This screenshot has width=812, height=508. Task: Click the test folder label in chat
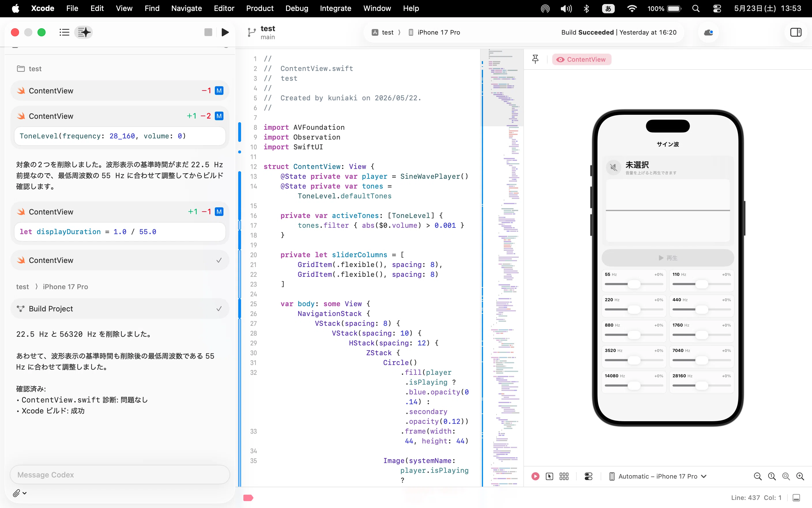click(x=30, y=69)
